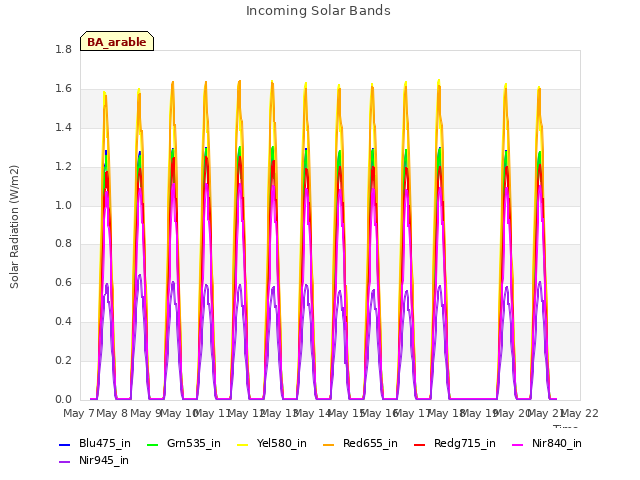Click the 1.4 y-axis tick label
The height and width of the screenshot is (480, 640).
point(63,128)
